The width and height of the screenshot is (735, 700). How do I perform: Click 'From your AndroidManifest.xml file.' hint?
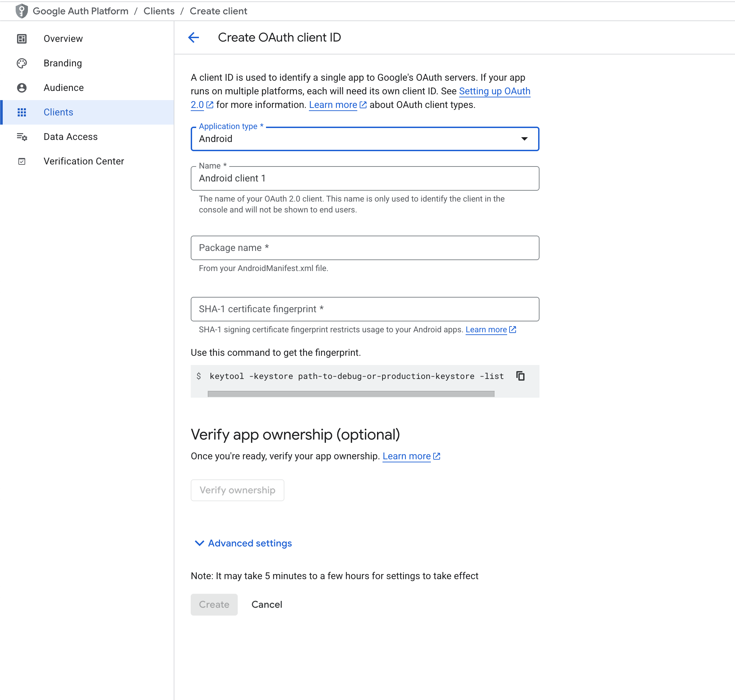pyautogui.click(x=264, y=268)
